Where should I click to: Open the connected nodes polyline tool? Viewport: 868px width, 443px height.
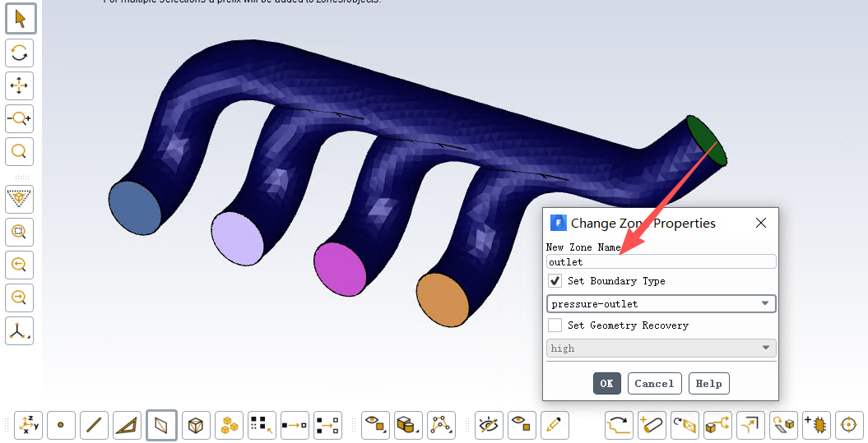[441, 425]
